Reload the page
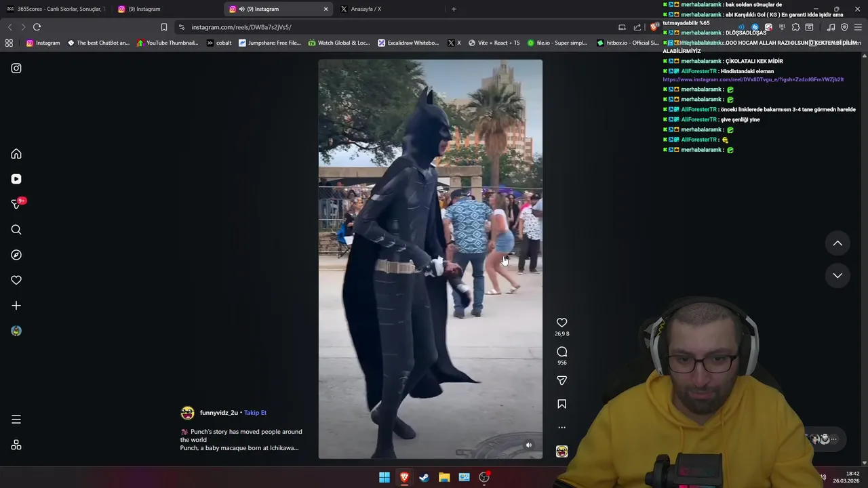 [x=37, y=27]
